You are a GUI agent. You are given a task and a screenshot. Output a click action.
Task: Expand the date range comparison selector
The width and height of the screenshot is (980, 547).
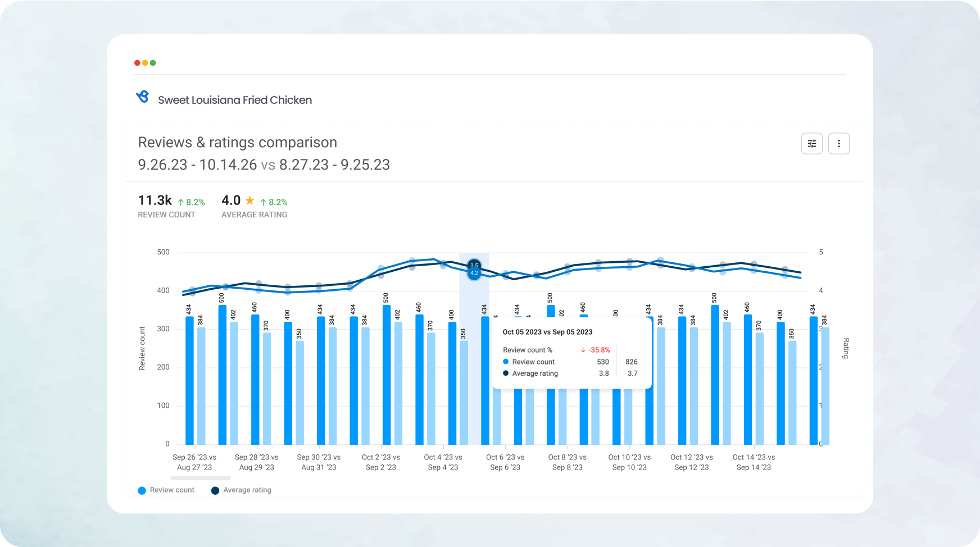click(264, 165)
